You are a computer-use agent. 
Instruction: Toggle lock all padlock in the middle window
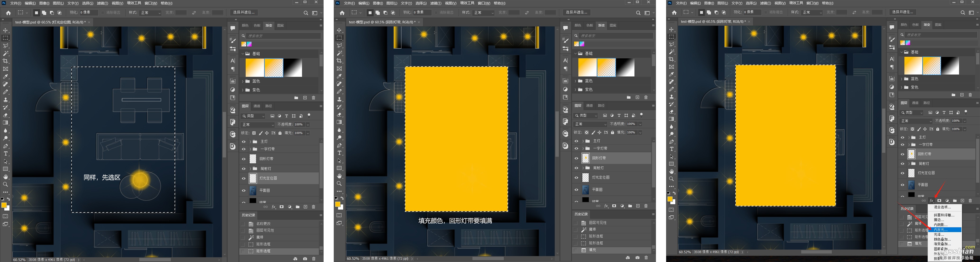(613, 133)
